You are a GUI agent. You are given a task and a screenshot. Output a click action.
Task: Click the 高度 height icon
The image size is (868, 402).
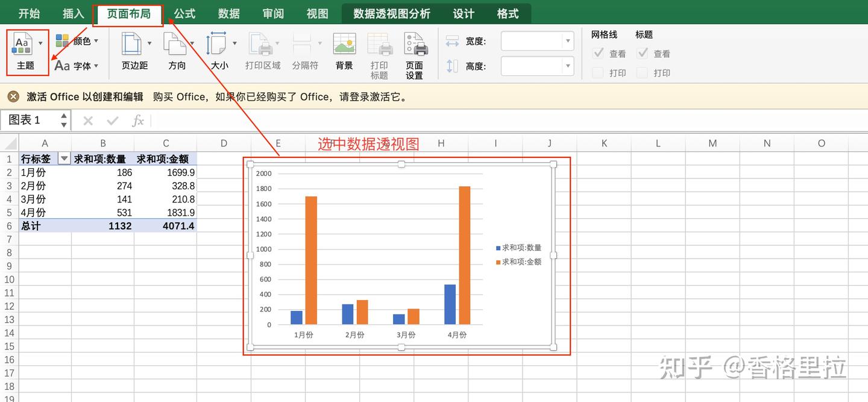click(x=452, y=66)
